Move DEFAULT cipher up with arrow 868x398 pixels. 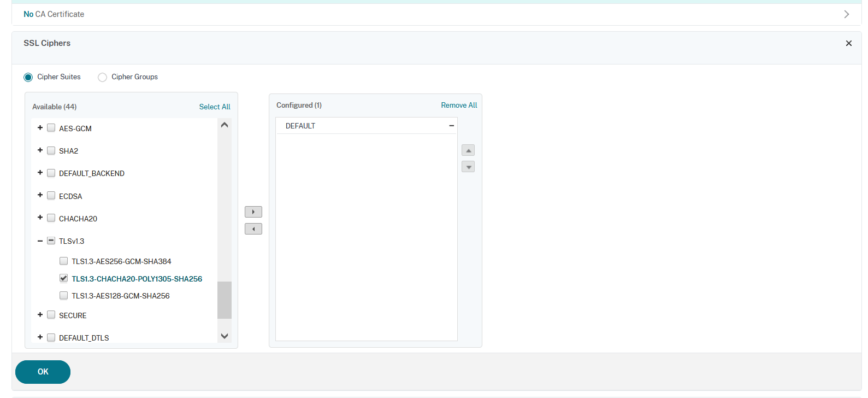pos(468,150)
